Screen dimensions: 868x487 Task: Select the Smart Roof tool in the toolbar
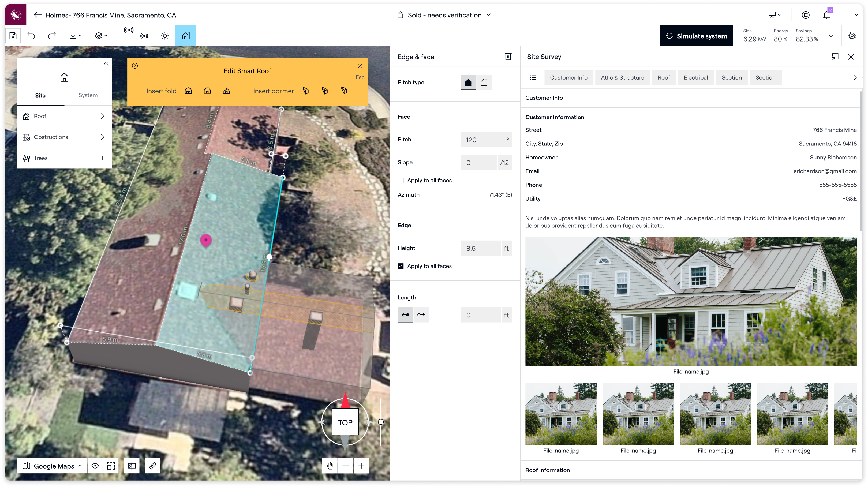(x=186, y=35)
